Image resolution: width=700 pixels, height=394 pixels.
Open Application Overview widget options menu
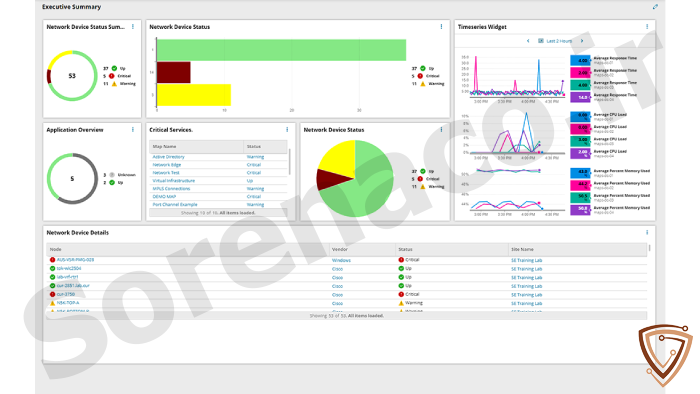tap(133, 129)
